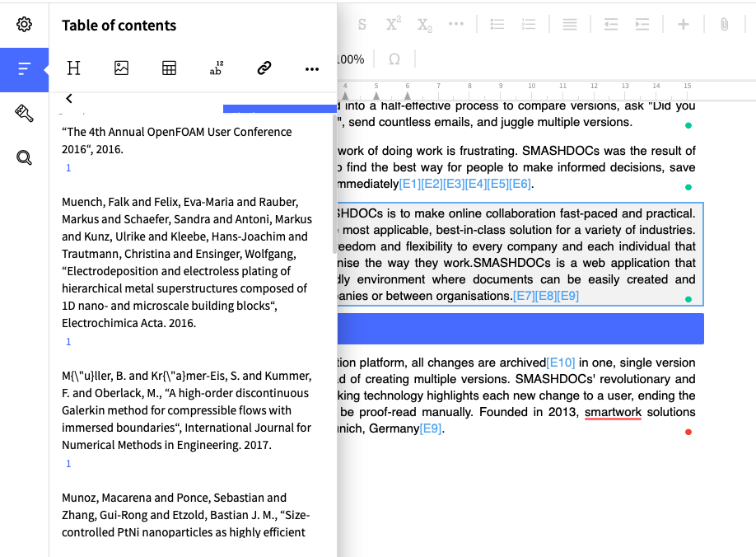Decrease paragraph indent
This screenshot has height=557, width=756.
pos(611,24)
